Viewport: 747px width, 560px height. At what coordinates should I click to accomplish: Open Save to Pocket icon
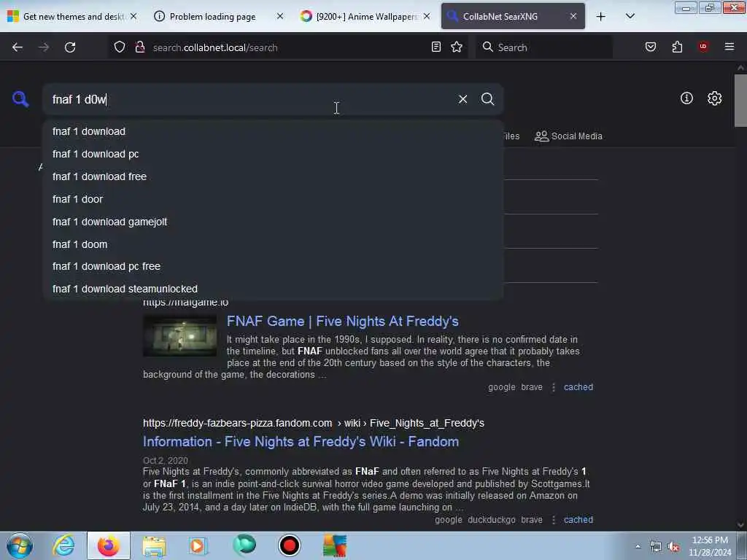tap(651, 47)
